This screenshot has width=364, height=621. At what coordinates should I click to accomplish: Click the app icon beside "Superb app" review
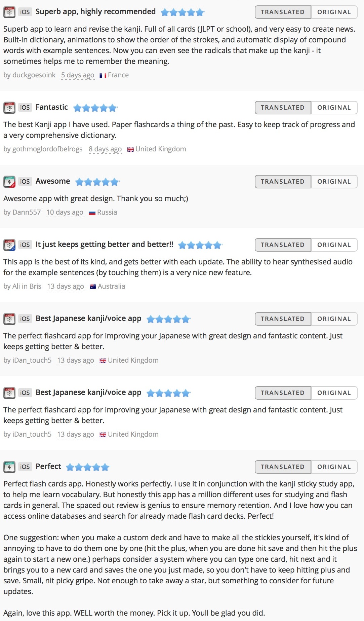click(x=9, y=12)
